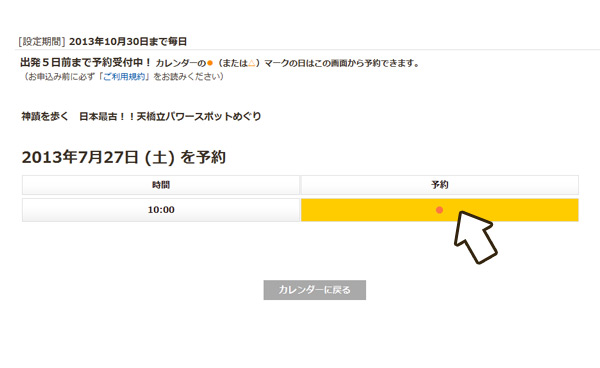The width and height of the screenshot is (600, 368).
Task: Click the 2013年7月27日 (土) を予約 heading
Action: [124, 157]
